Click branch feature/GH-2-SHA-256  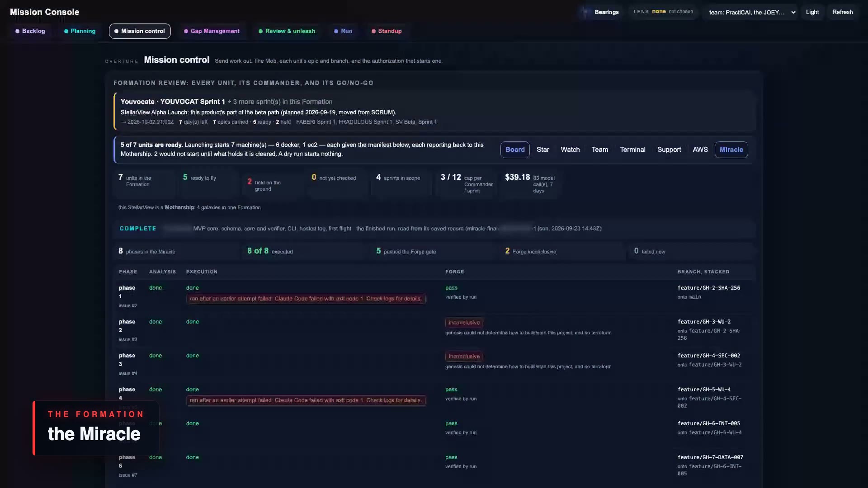(708, 288)
